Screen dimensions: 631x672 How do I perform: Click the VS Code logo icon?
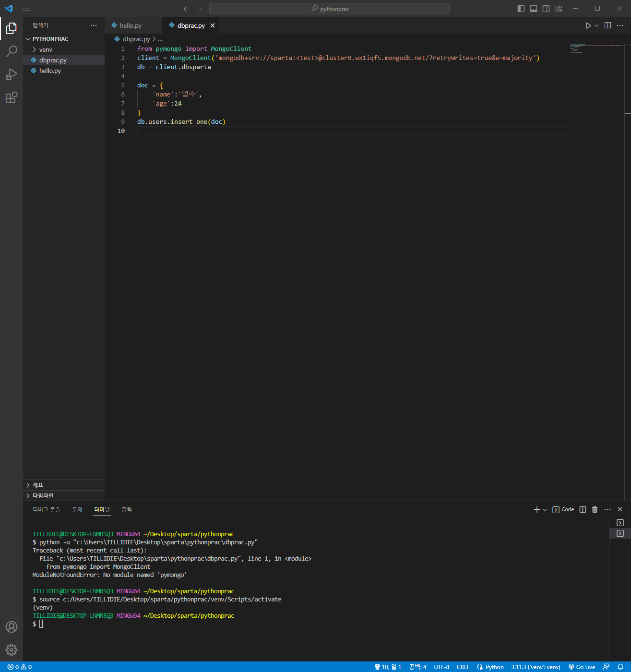coord(9,9)
